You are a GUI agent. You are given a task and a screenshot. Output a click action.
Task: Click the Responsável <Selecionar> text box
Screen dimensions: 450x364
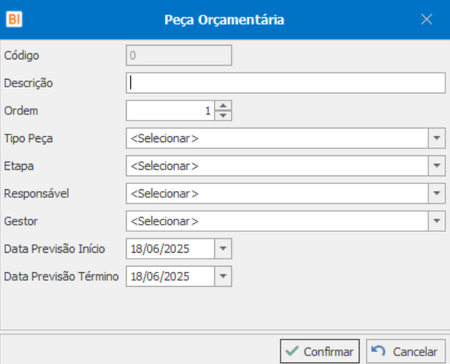click(x=277, y=193)
